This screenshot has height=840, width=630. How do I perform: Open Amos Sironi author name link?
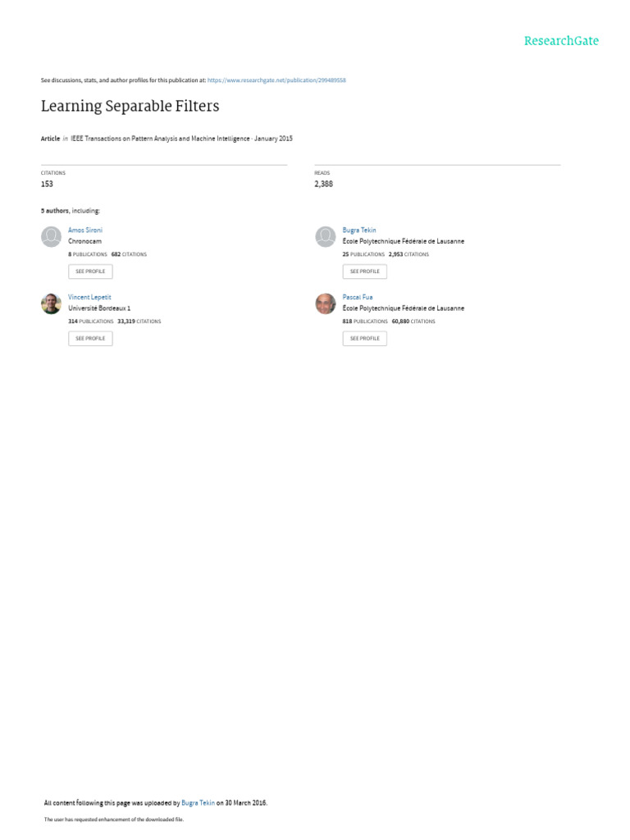85,230
